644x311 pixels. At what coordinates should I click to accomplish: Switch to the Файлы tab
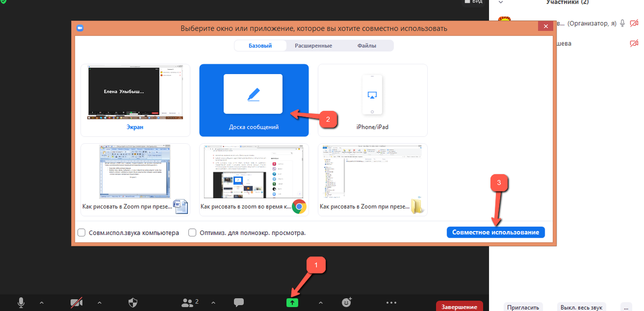pyautogui.click(x=367, y=46)
